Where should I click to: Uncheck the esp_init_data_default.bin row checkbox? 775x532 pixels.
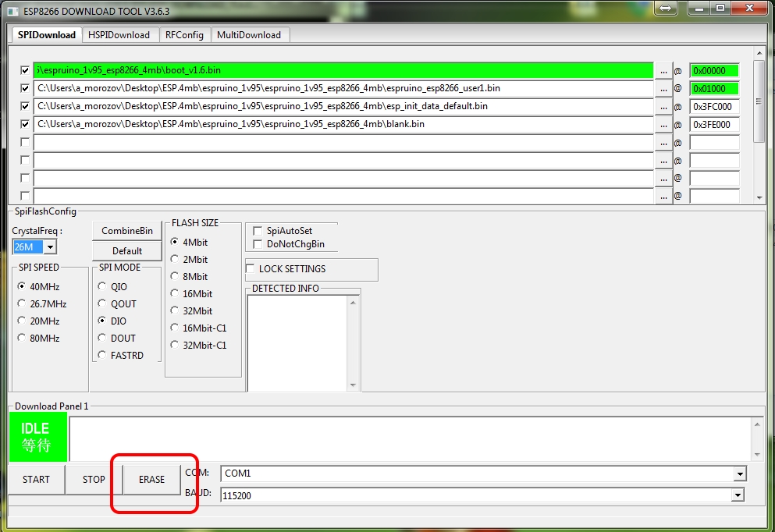(x=25, y=106)
